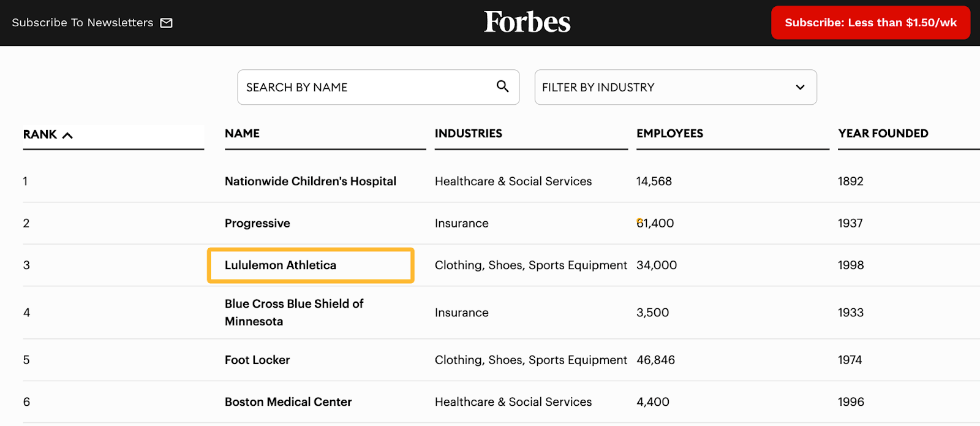Image resolution: width=980 pixels, height=426 pixels.
Task: Open Subscribe To Newsletters
Action: tap(83, 22)
